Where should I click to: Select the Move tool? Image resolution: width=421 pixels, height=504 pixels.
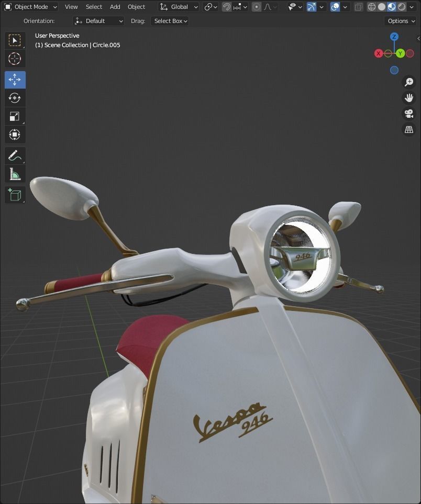pos(15,80)
